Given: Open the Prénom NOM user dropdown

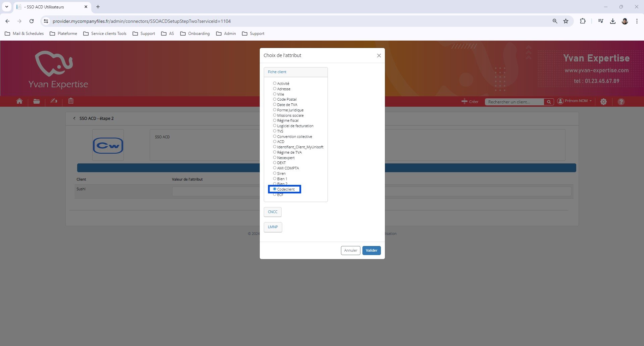Looking at the screenshot, I should [575, 101].
